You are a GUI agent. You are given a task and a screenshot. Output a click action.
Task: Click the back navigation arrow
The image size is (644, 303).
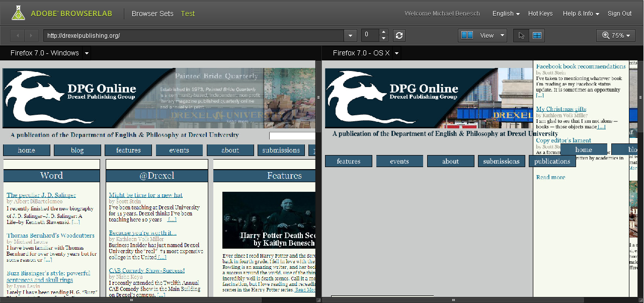click(x=18, y=35)
